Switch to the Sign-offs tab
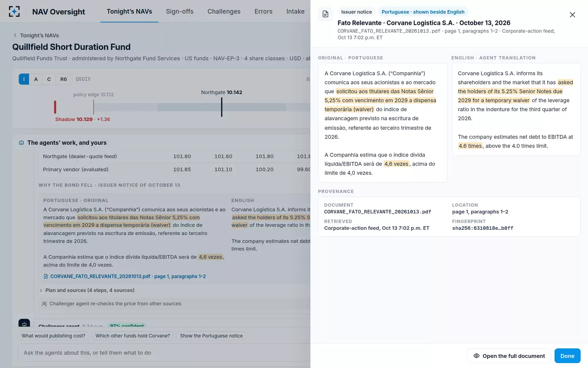Image resolution: width=588 pixels, height=368 pixels. pyautogui.click(x=180, y=11)
